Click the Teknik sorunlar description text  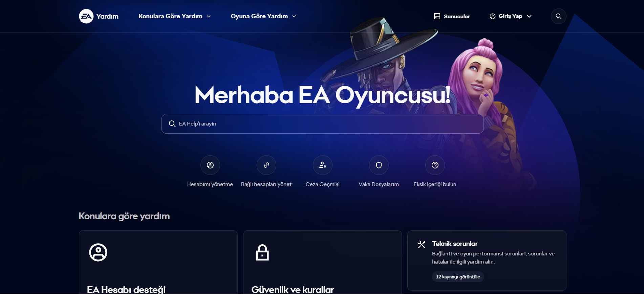493,258
